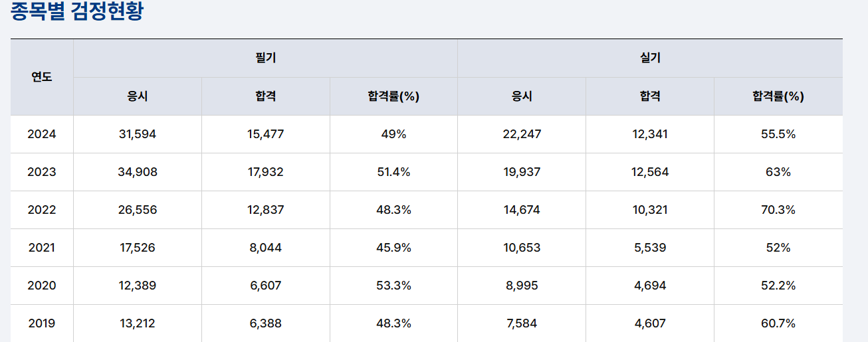Select the 48.3% cell in 2019 row
Viewport: 868px width, 342px height.
393,323
